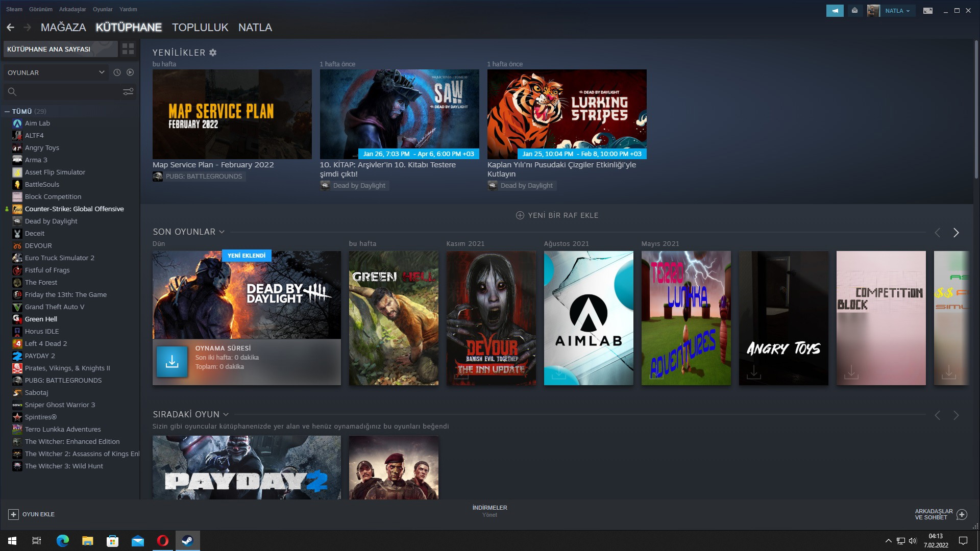The height and width of the screenshot is (551, 980).
Task: Download Dead by Daylight install button
Action: tap(172, 362)
